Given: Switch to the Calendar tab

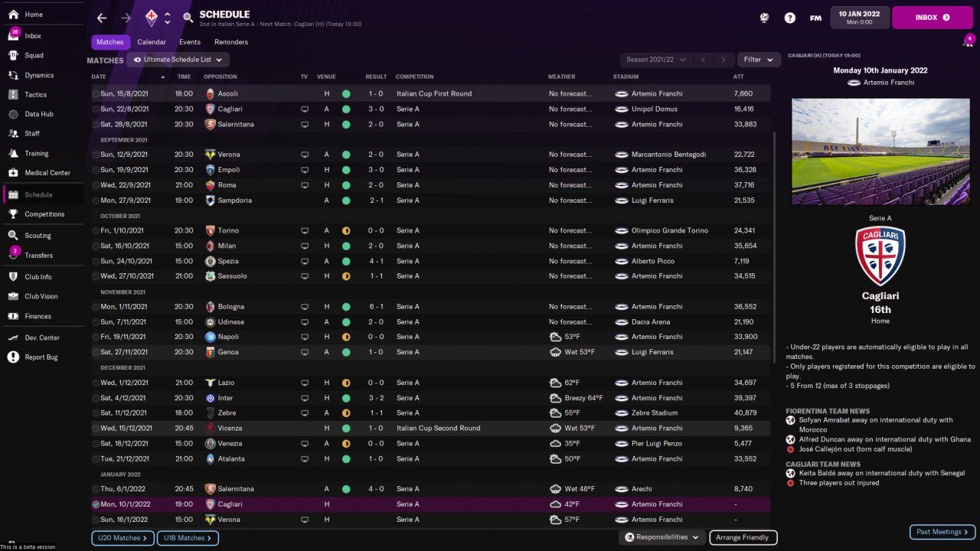Looking at the screenshot, I should tap(152, 42).
